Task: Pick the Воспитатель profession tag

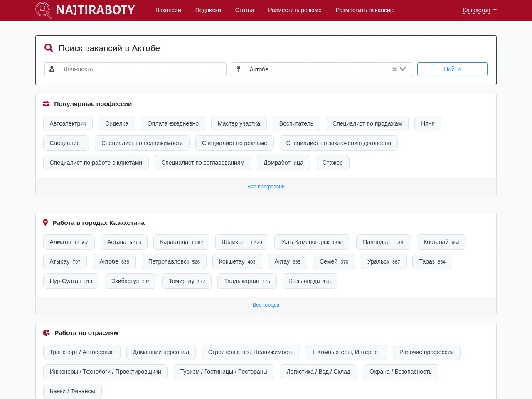Action: (296, 123)
